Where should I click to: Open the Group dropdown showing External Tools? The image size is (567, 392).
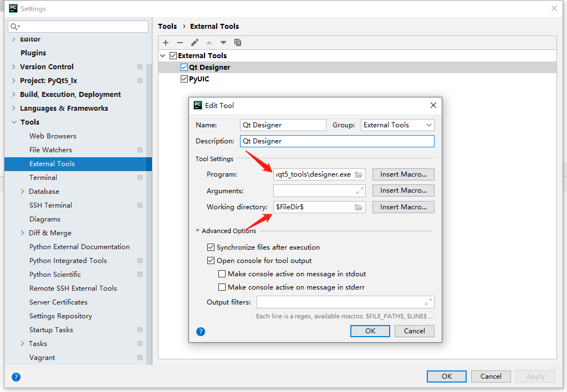click(x=397, y=125)
